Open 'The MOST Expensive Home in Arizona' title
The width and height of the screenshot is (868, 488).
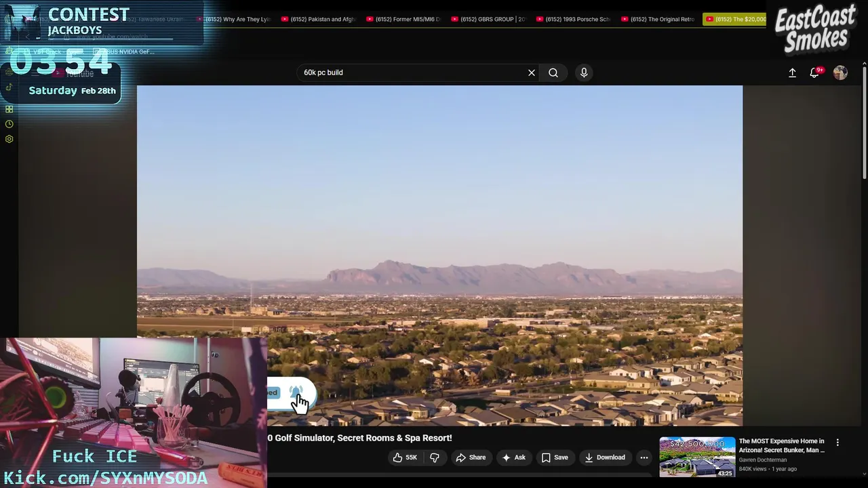pyautogui.click(x=782, y=445)
